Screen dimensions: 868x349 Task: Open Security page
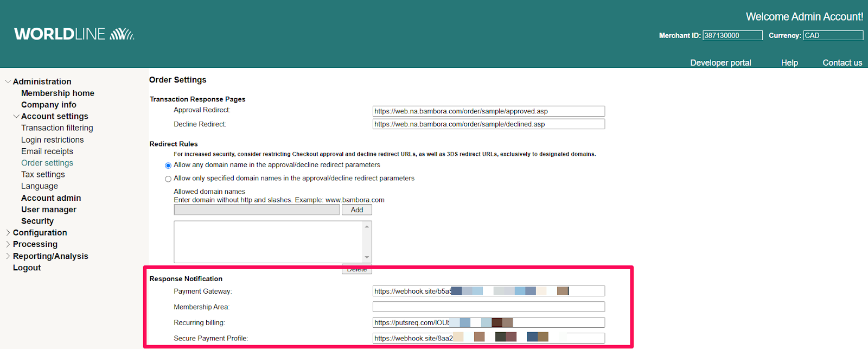[37, 221]
